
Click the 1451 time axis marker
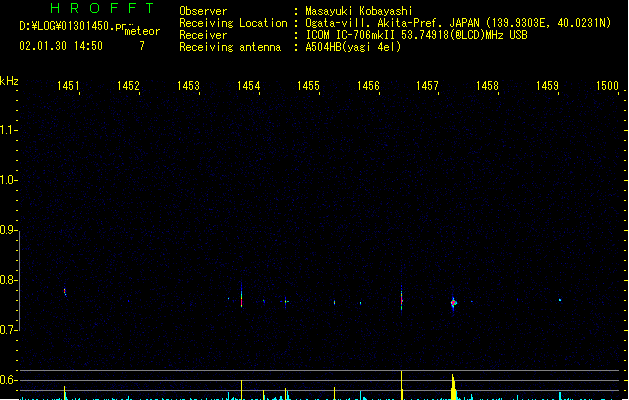[x=68, y=85]
